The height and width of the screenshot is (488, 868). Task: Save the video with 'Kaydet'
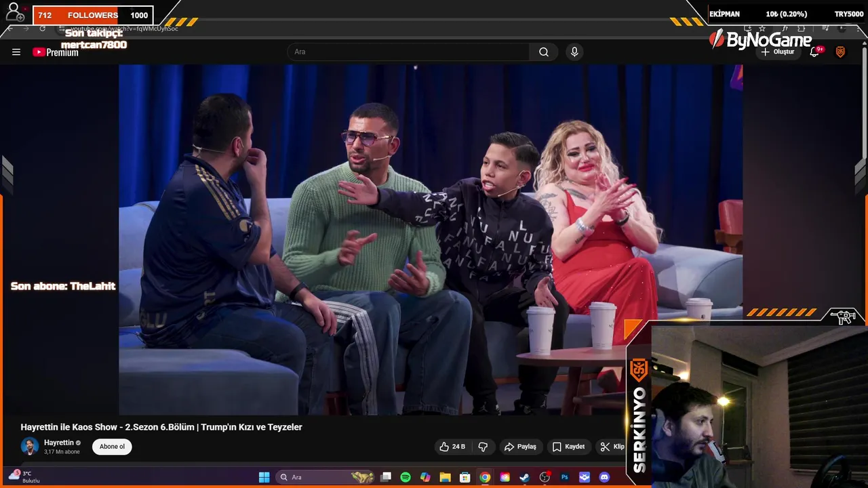568,447
